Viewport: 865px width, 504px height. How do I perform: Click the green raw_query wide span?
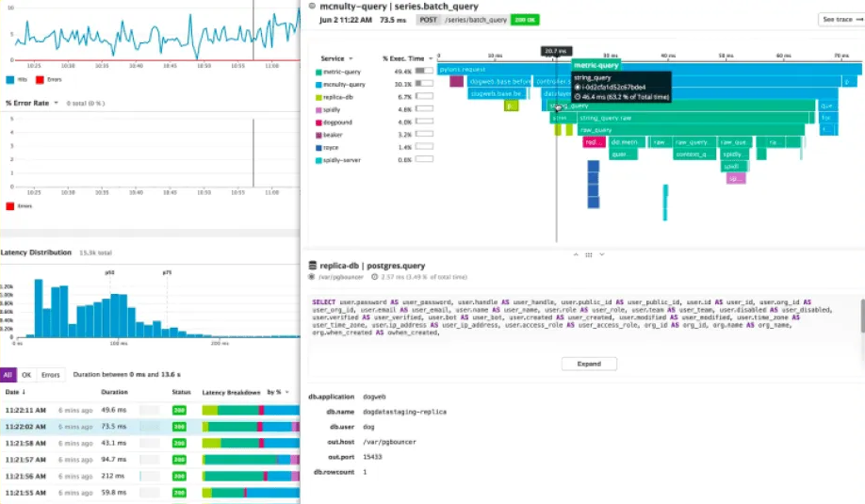coord(691,130)
